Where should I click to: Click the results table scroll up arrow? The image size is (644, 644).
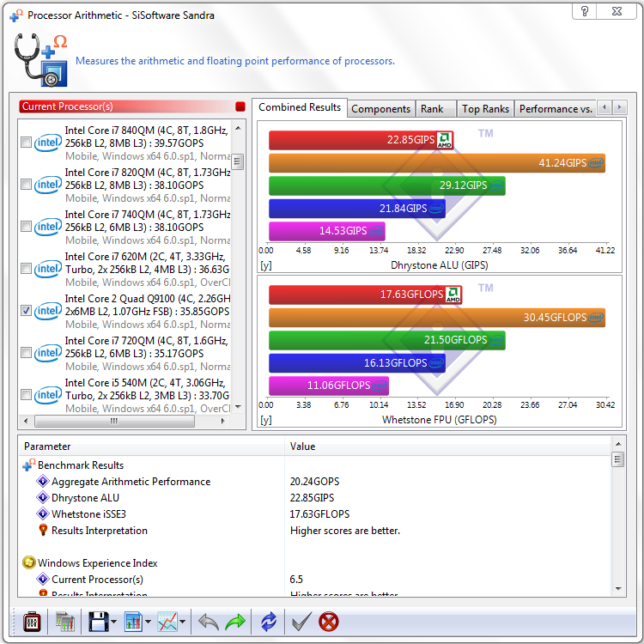tap(618, 445)
